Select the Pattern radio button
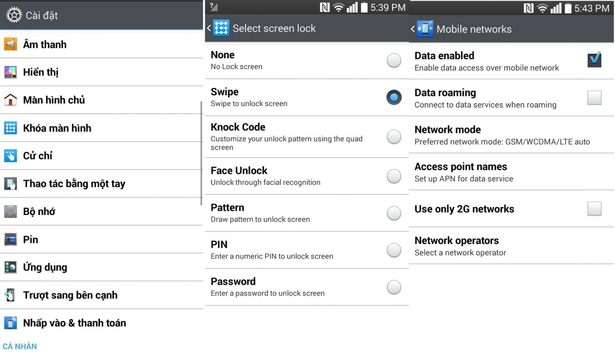This screenshot has height=364, width=615. pyautogui.click(x=394, y=213)
